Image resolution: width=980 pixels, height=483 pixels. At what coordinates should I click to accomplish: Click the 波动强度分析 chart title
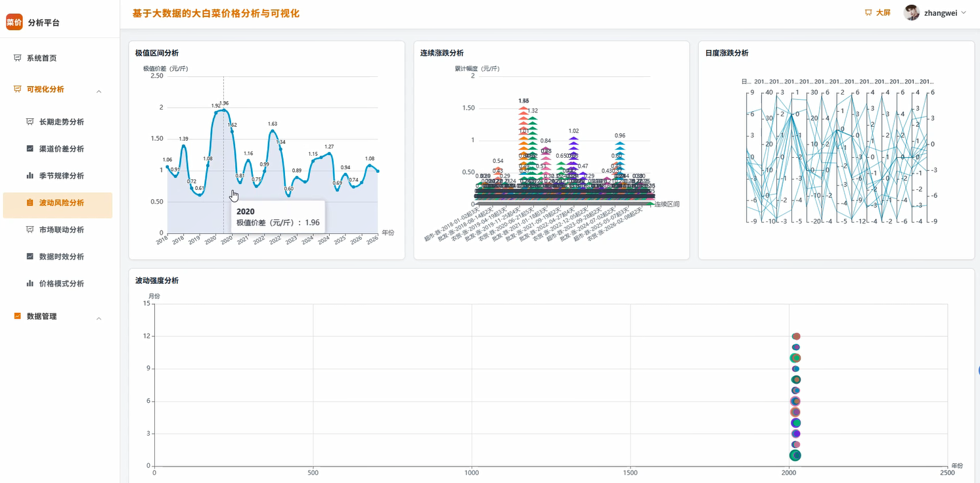click(x=157, y=281)
